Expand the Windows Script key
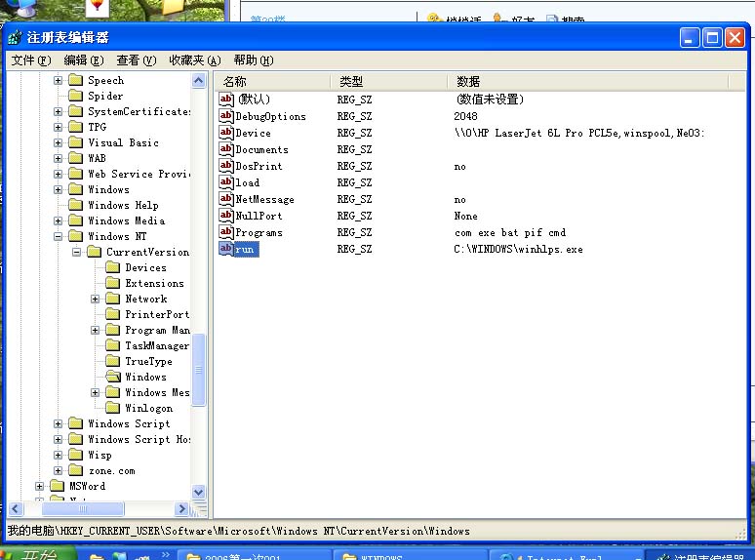This screenshot has height=560, width=755. pyautogui.click(x=58, y=423)
